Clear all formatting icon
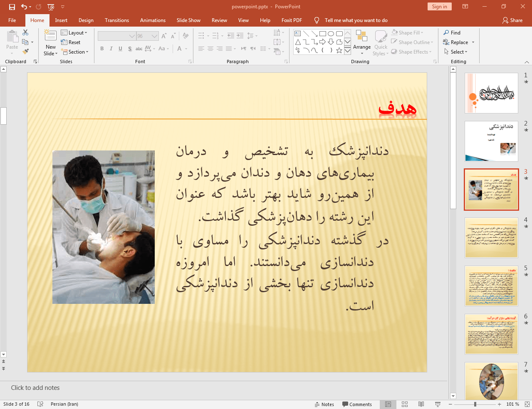The height and width of the screenshot is (409, 532). point(186,36)
